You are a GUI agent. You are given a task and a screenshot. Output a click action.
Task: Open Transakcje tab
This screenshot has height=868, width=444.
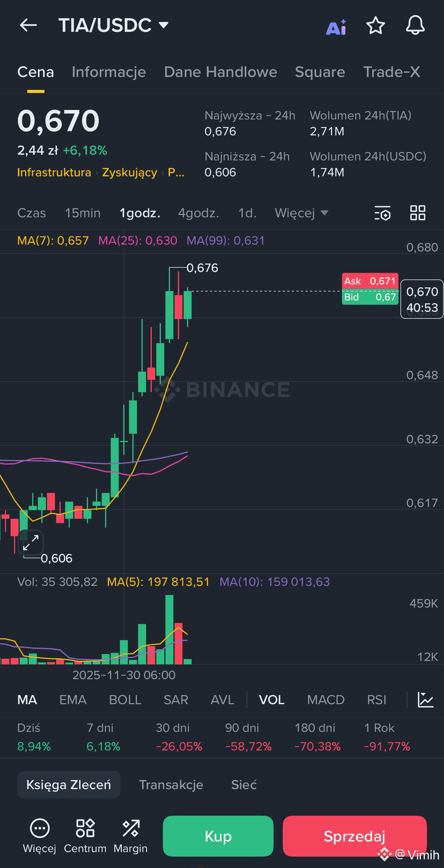point(171,785)
